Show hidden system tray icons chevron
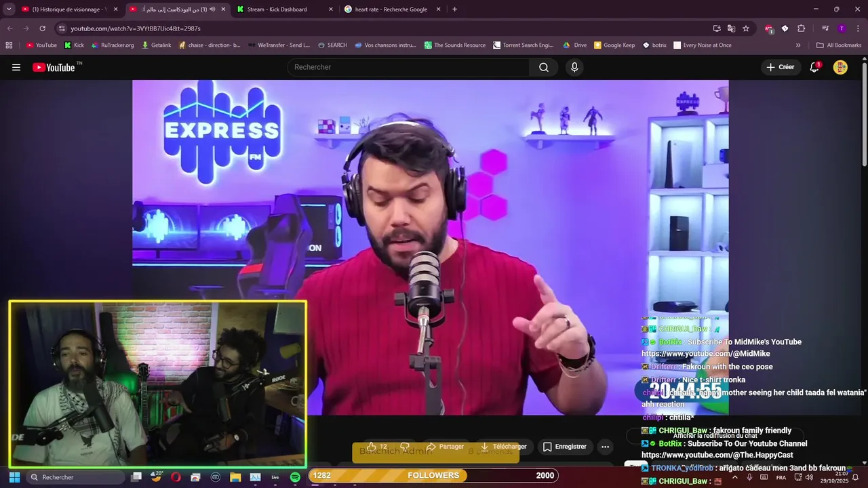Viewport: 868px width, 488px height. pyautogui.click(x=734, y=477)
